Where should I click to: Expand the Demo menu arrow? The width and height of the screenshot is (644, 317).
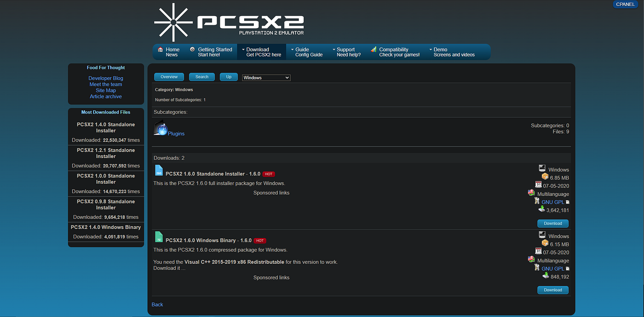[431, 50]
